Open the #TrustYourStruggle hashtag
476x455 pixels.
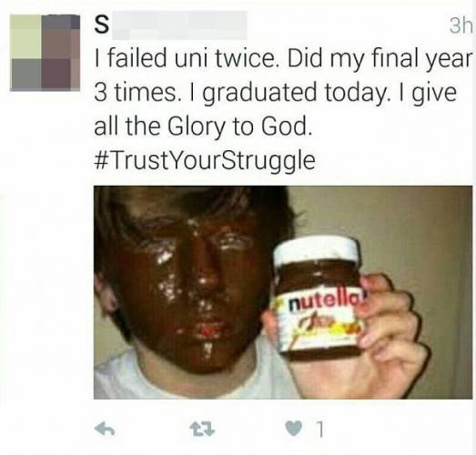coord(205,161)
